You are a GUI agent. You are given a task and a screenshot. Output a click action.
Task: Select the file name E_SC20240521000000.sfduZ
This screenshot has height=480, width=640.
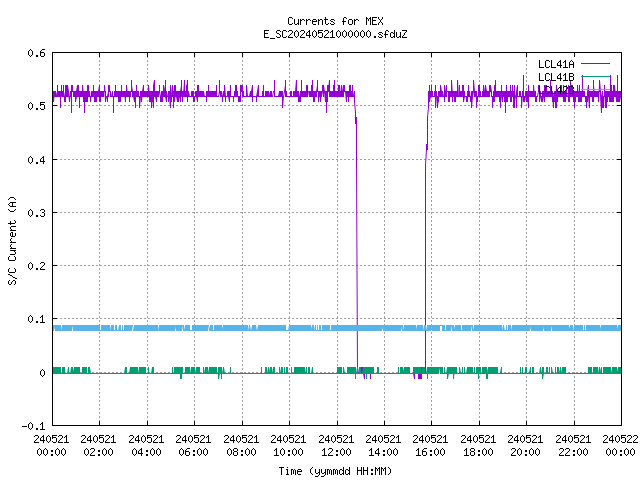point(335,34)
